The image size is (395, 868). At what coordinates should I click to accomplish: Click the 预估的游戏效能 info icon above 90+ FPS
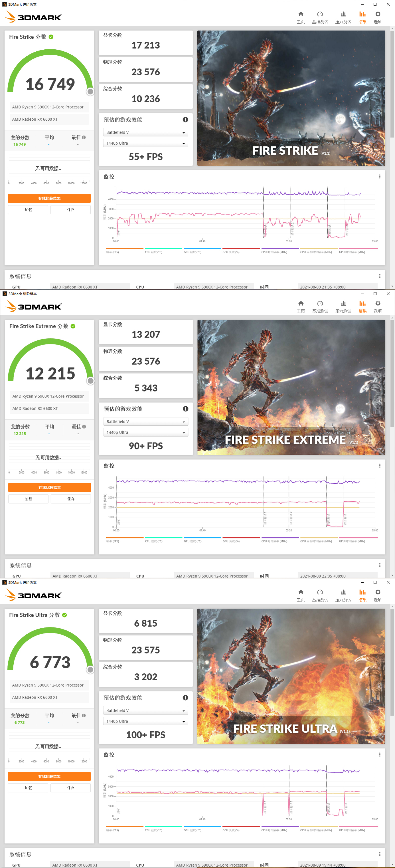[185, 409]
